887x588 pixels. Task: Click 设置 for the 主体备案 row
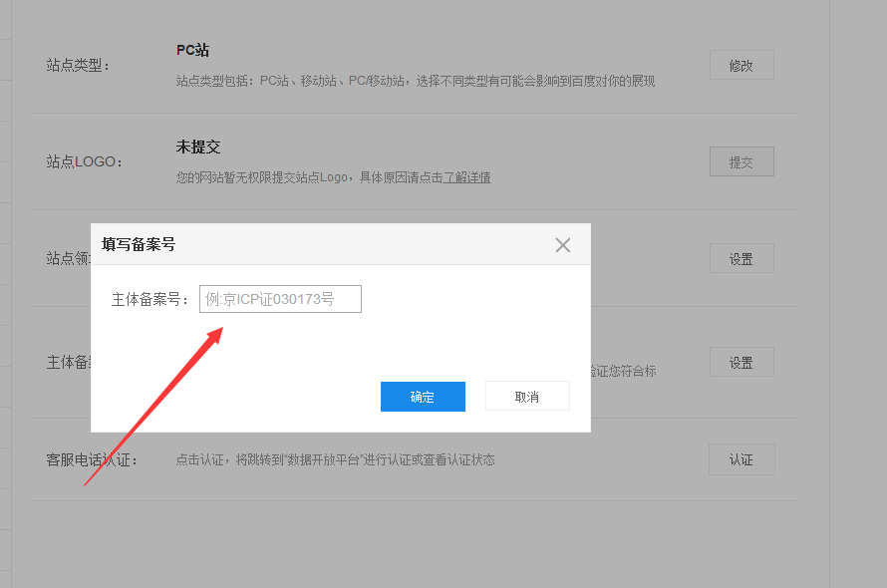click(741, 361)
